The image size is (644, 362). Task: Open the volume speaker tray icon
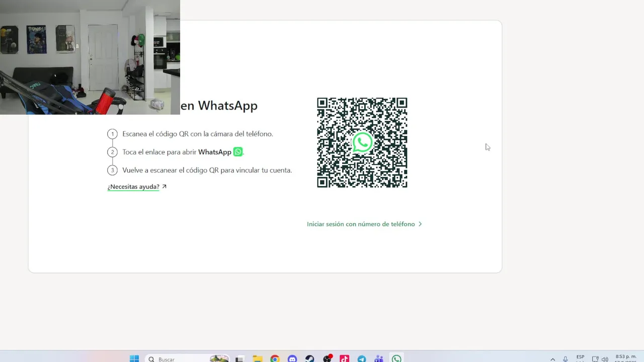605,359
